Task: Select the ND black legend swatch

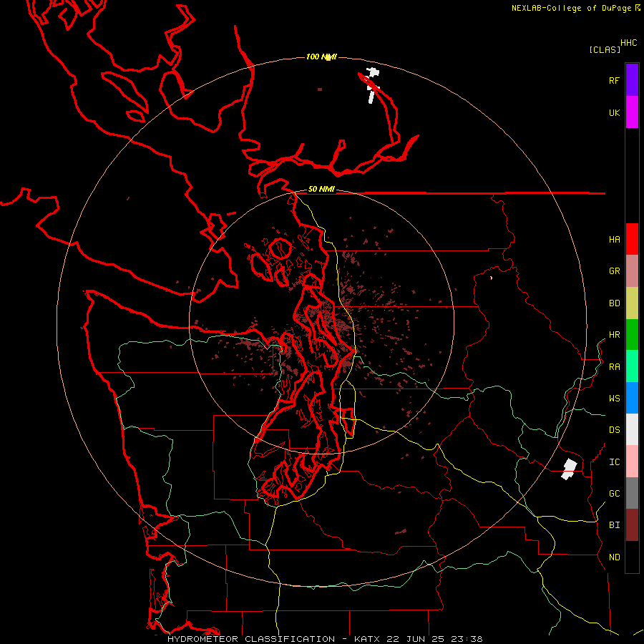Action: (632, 557)
